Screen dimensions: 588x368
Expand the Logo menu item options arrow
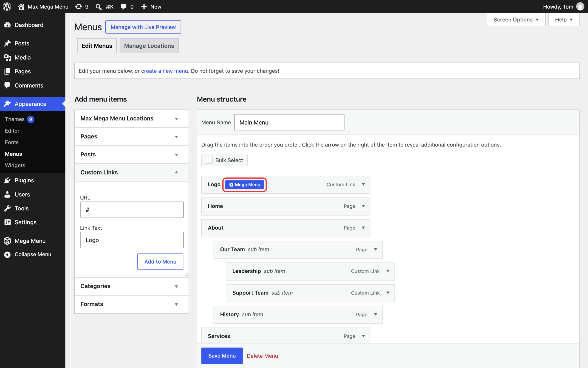[x=363, y=184]
